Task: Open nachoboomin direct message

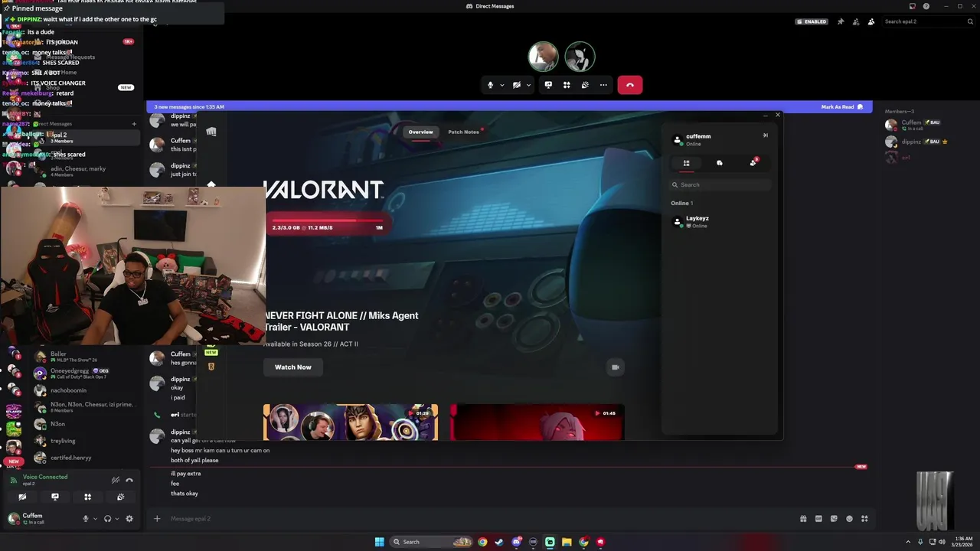Action: click(x=84, y=390)
